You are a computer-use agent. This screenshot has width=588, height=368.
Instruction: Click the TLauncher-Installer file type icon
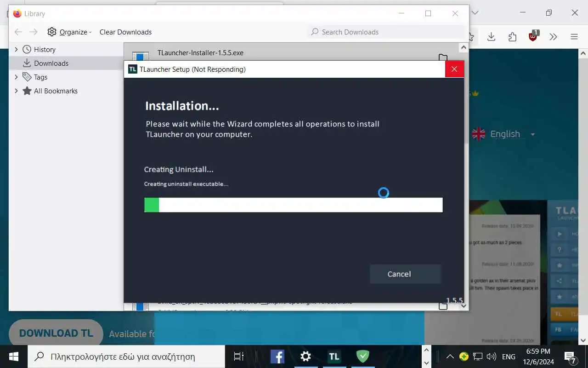[x=141, y=57]
